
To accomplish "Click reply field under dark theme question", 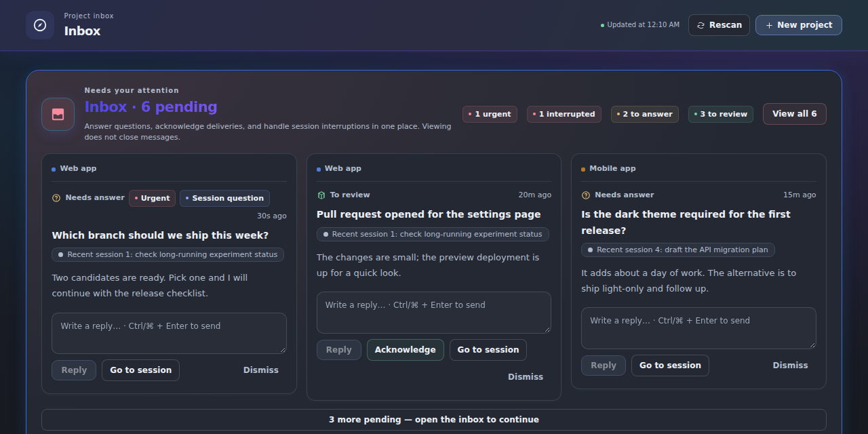I will [698, 328].
